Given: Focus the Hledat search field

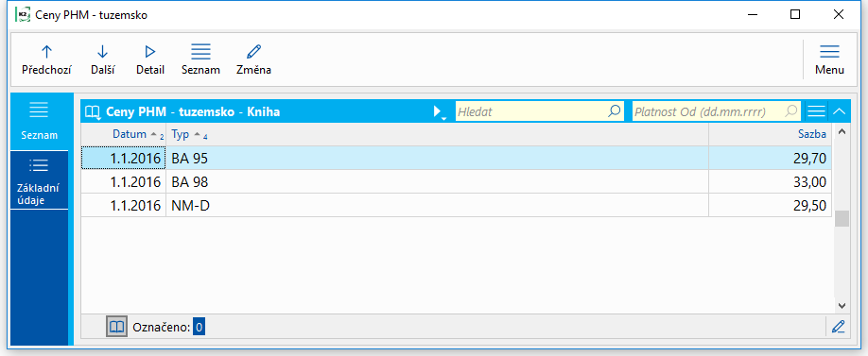Looking at the screenshot, I should [539, 111].
